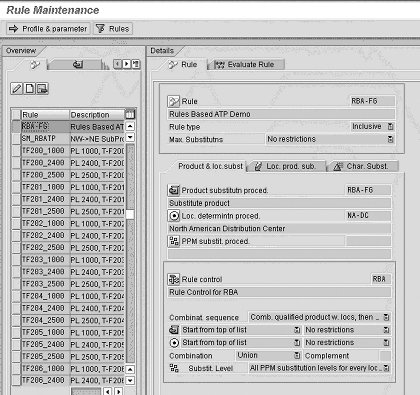Click the tab scroll right arrow in Overview
The width and height of the screenshot is (420, 395).
(x=126, y=64)
